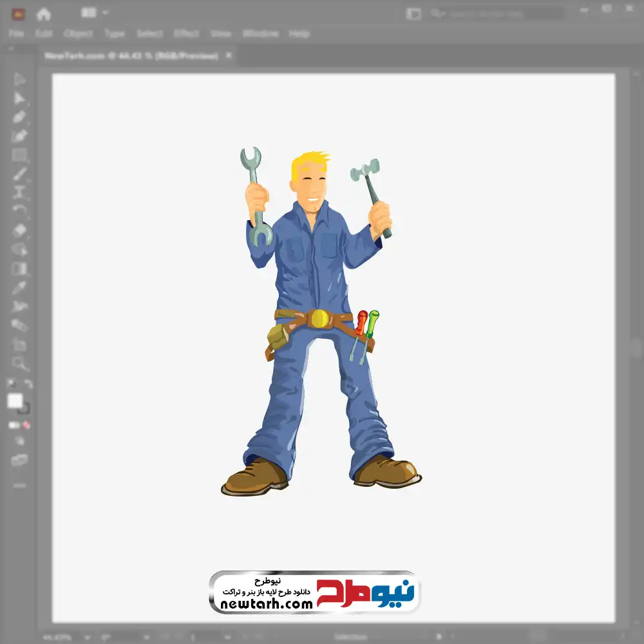Swap fill and stroke colors
The height and width of the screenshot is (644, 644).
[x=28, y=384]
